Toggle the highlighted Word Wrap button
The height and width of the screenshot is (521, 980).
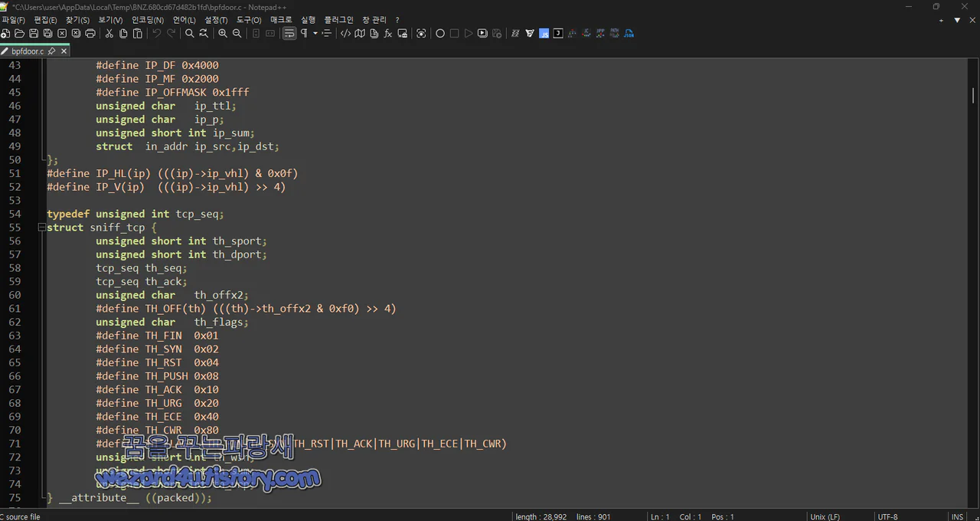tap(289, 34)
